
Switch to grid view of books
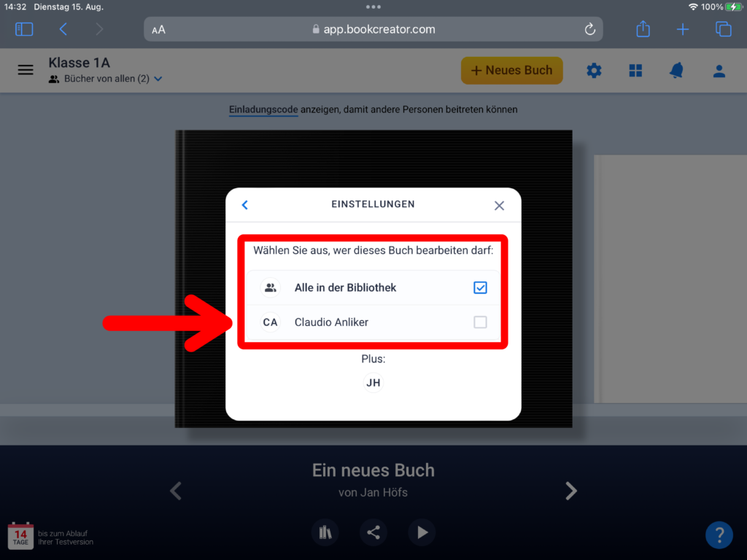(x=635, y=71)
